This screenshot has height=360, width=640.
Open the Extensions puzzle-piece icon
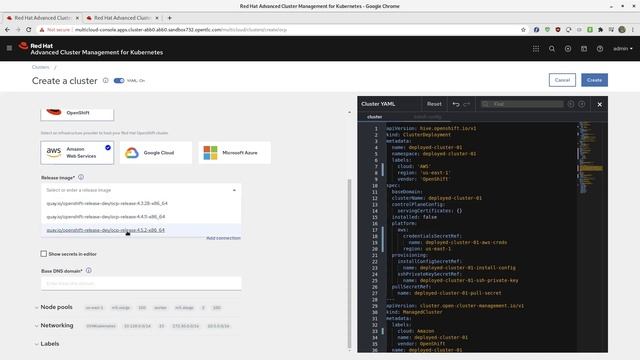click(600, 30)
